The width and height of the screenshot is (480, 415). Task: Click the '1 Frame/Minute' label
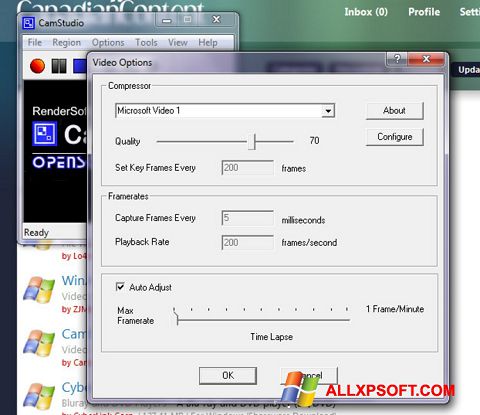tap(395, 309)
